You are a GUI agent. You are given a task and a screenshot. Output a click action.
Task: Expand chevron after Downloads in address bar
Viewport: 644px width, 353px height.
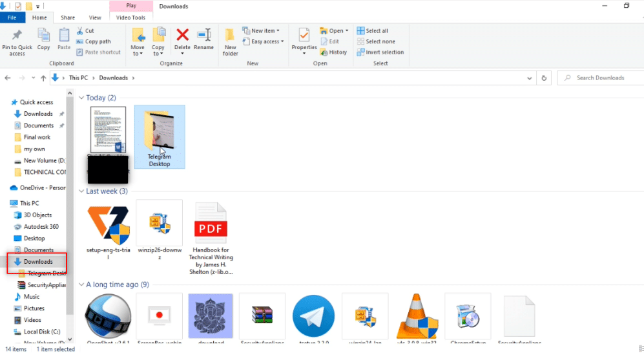coord(133,78)
